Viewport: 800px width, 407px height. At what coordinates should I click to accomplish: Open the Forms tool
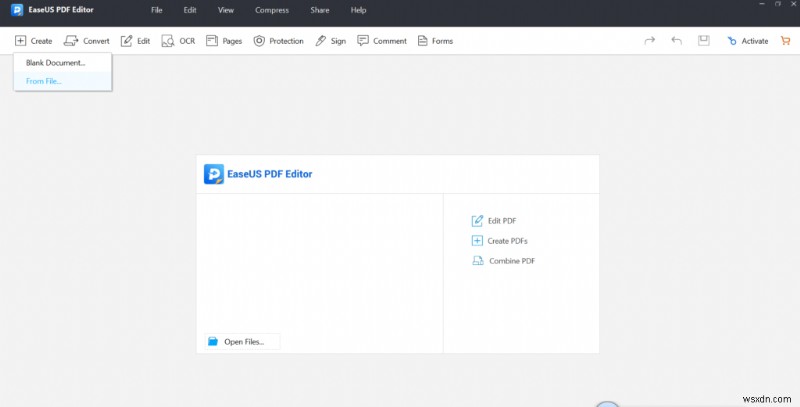click(435, 41)
